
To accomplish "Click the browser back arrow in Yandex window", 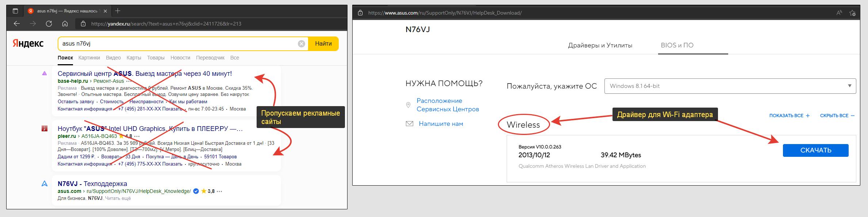I will pyautogui.click(x=17, y=24).
